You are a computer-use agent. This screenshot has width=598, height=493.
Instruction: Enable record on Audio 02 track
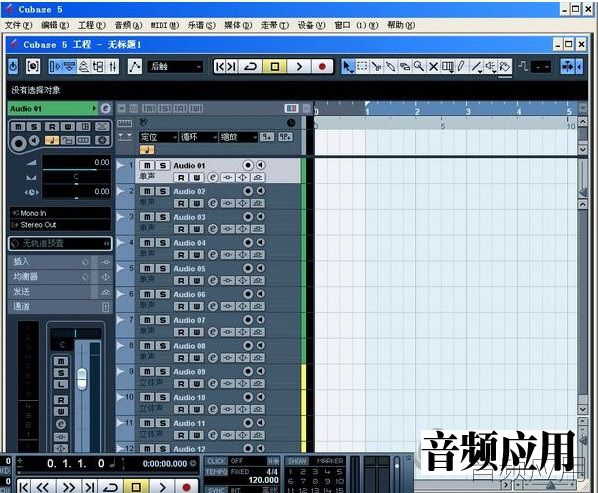pos(248,191)
